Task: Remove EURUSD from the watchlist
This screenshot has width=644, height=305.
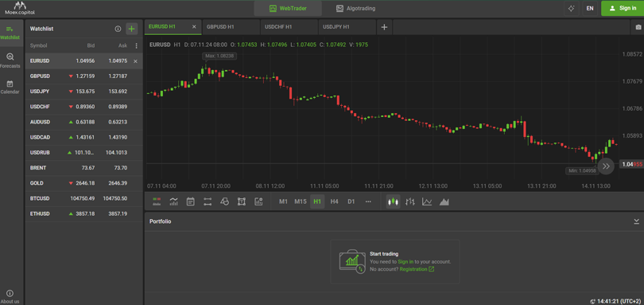Action: 135,61
